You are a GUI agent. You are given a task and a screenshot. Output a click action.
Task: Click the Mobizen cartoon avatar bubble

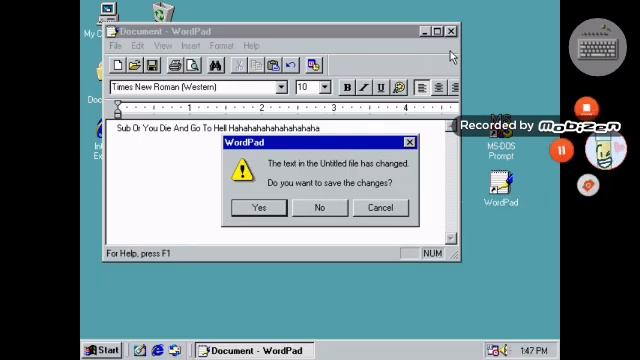pos(606,149)
